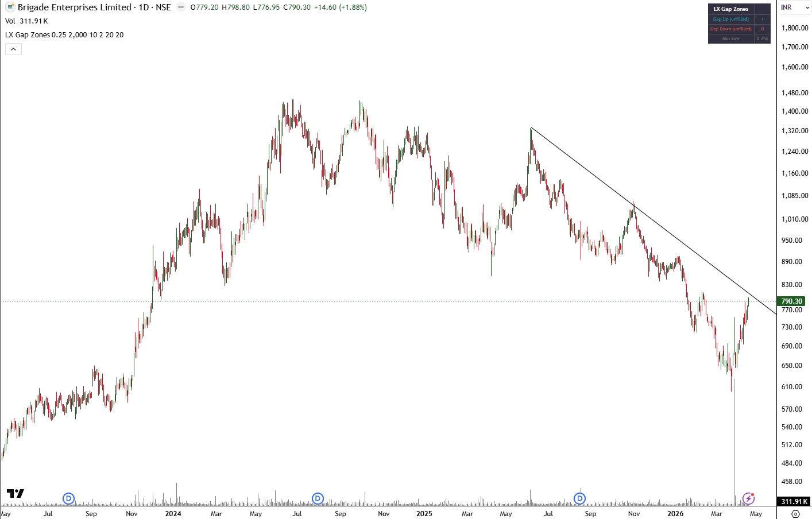Click the Brigade Enterprises symbol logo icon

tap(10, 7)
